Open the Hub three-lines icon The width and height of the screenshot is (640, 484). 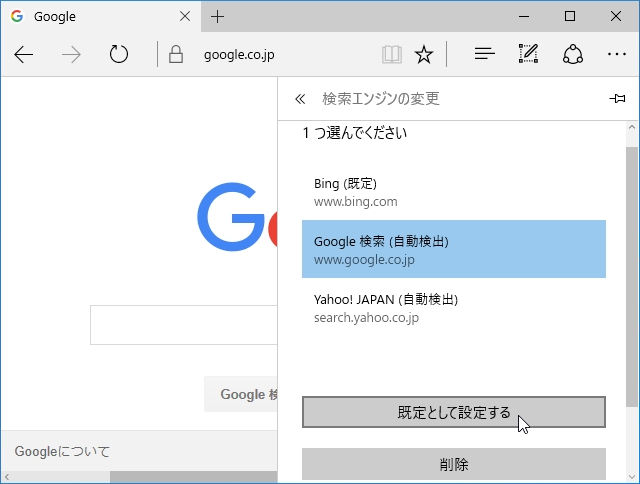point(484,54)
